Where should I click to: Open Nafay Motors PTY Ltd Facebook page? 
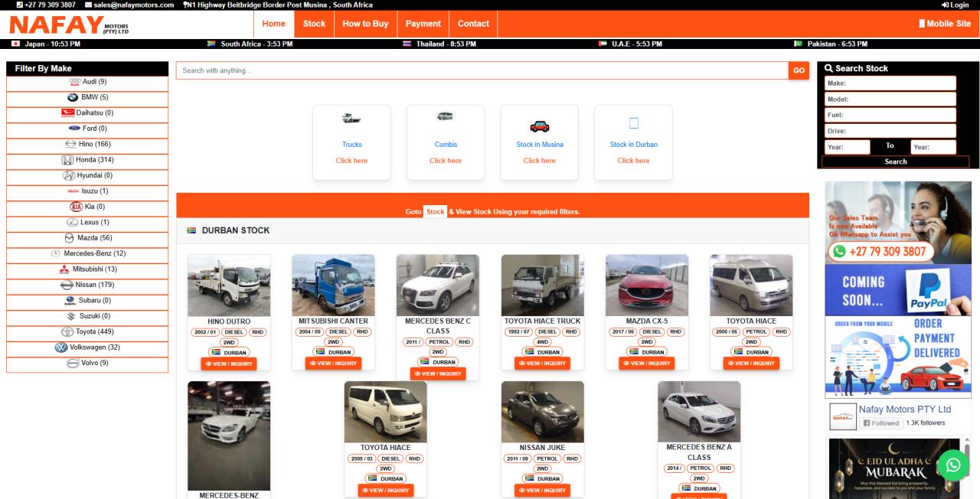tap(905, 409)
